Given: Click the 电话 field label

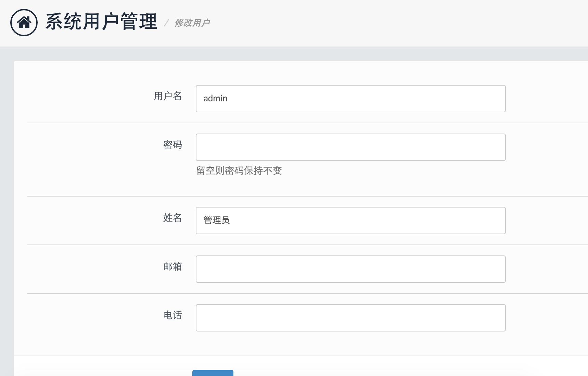Looking at the screenshot, I should click(172, 315).
